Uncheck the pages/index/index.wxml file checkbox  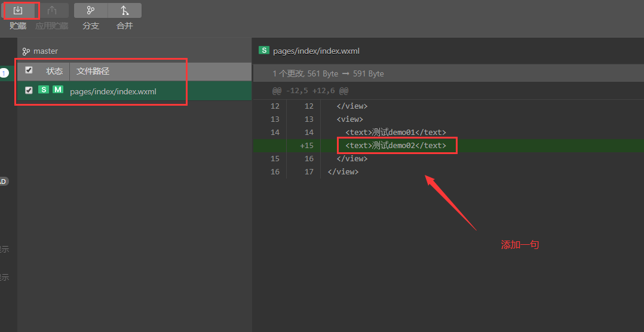coord(29,90)
